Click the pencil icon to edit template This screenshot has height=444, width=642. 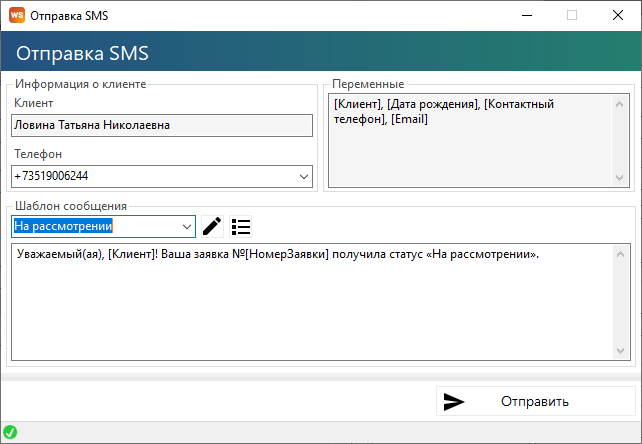(211, 226)
